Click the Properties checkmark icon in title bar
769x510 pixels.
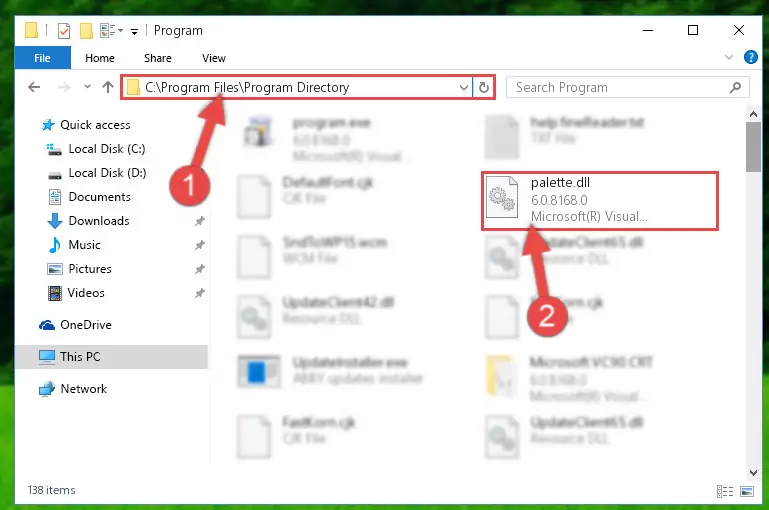tap(64, 31)
